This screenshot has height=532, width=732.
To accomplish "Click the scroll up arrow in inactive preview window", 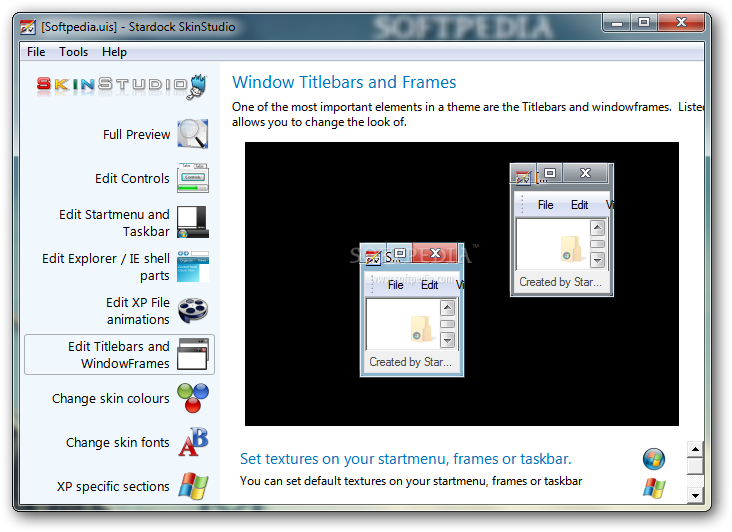I will [597, 228].
